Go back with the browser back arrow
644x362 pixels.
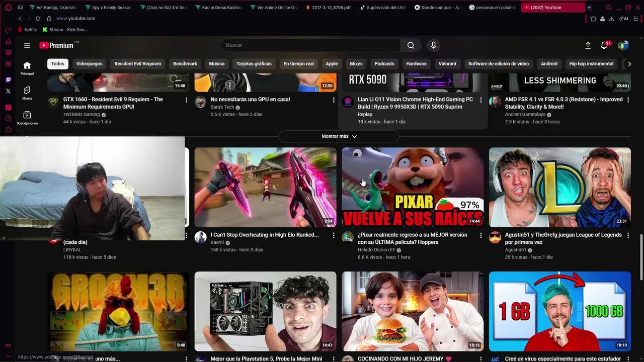pyautogui.click(x=20, y=19)
